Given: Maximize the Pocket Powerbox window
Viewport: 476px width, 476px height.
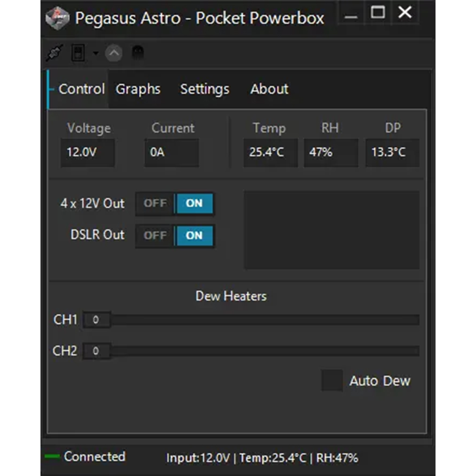Looking at the screenshot, I should point(378,13).
